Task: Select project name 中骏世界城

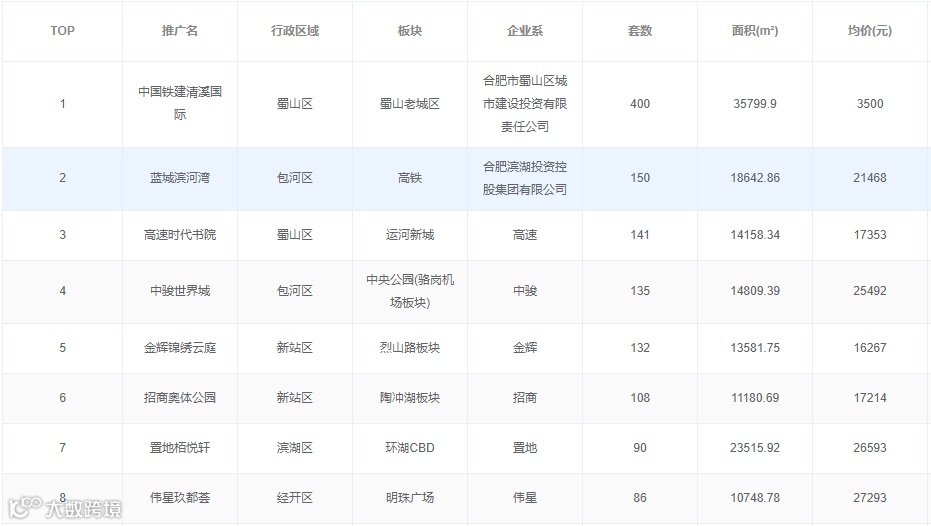Action: [180, 291]
